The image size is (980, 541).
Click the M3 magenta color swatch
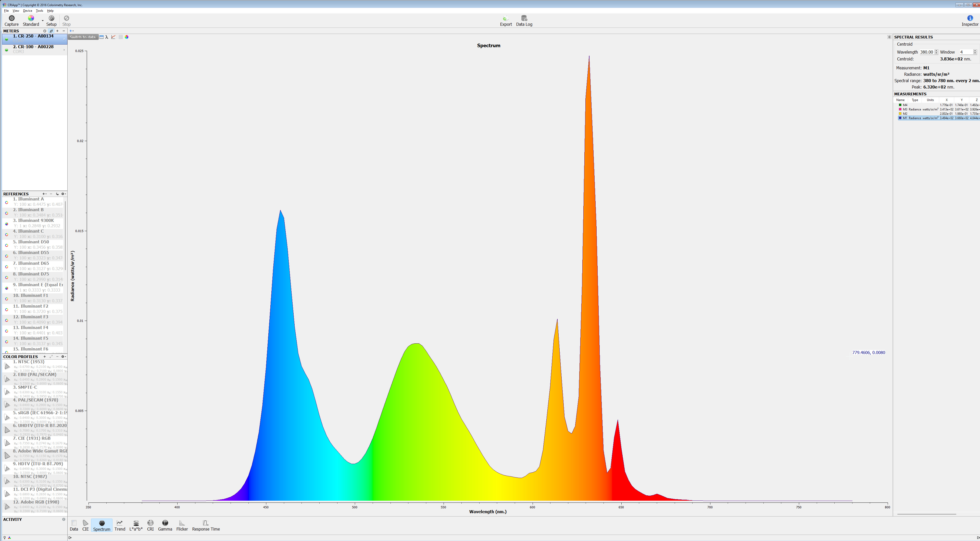pyautogui.click(x=900, y=109)
